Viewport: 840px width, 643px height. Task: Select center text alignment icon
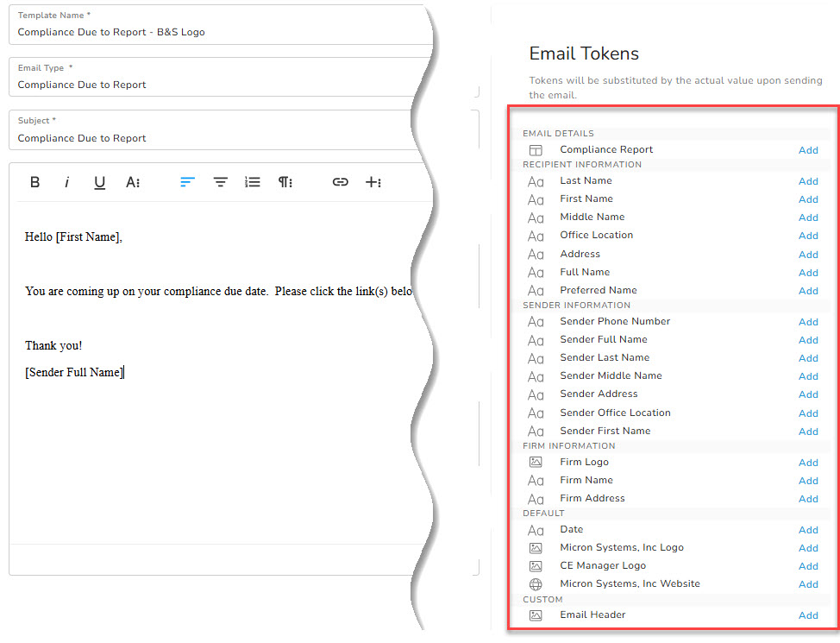pos(220,182)
